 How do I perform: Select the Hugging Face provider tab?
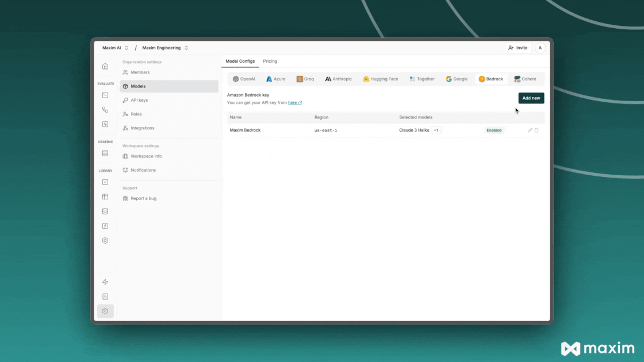tap(381, 79)
